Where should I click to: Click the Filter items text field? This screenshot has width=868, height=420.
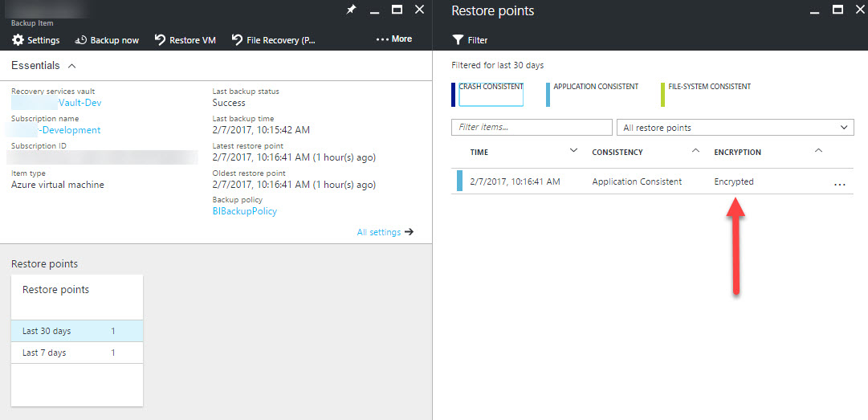[x=532, y=127]
